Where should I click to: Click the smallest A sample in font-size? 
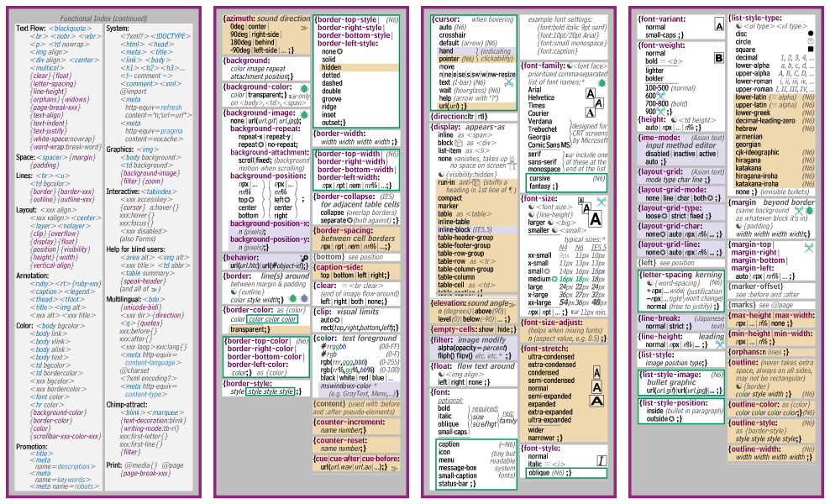(x=580, y=201)
